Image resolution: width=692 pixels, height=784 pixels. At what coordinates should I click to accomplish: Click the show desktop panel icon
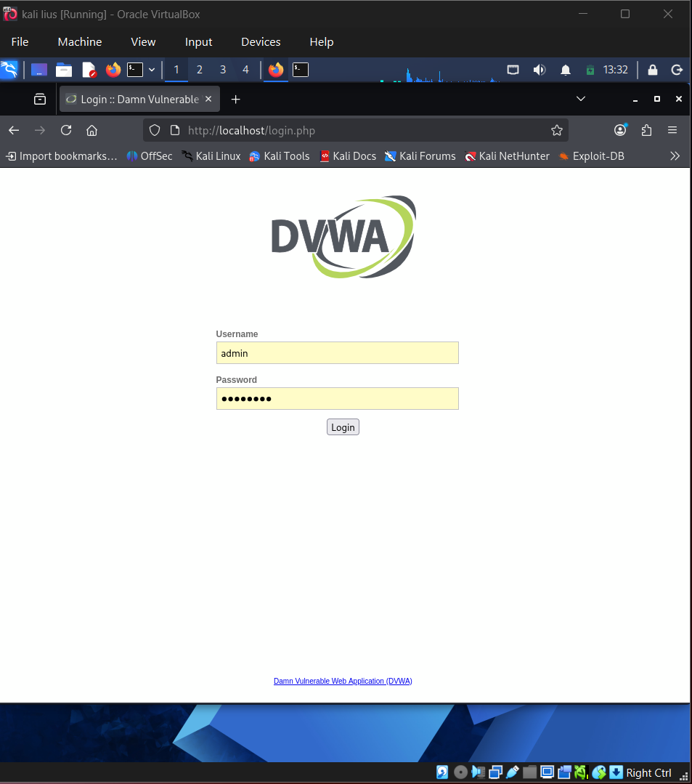[x=39, y=70]
